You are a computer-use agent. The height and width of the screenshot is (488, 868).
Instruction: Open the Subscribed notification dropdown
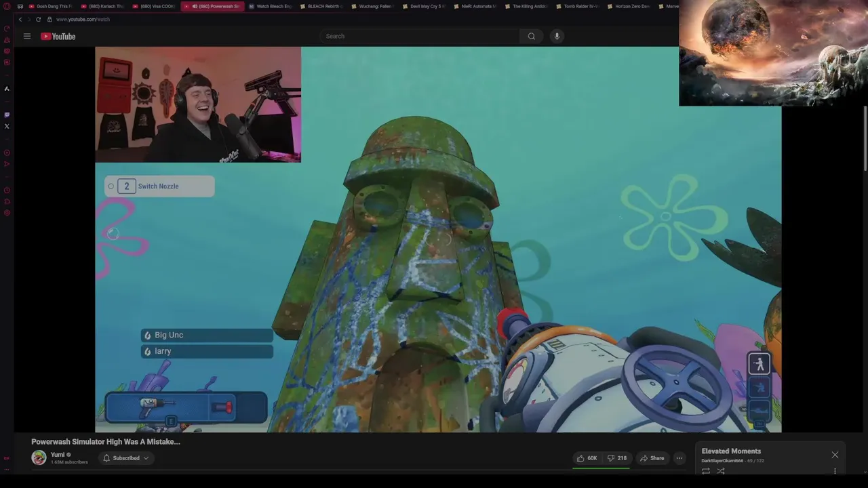[126, 458]
